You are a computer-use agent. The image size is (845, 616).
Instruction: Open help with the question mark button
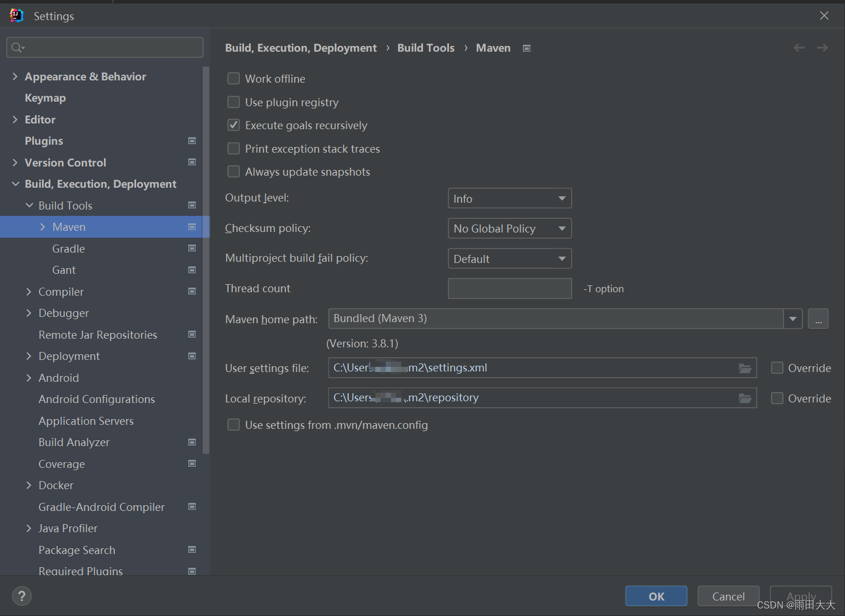(x=22, y=596)
